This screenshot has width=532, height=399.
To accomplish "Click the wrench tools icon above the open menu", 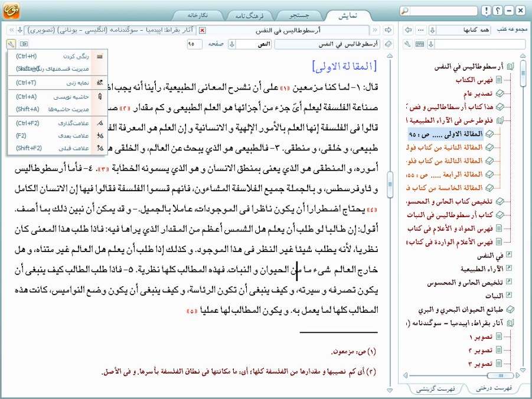I will 11,44.
